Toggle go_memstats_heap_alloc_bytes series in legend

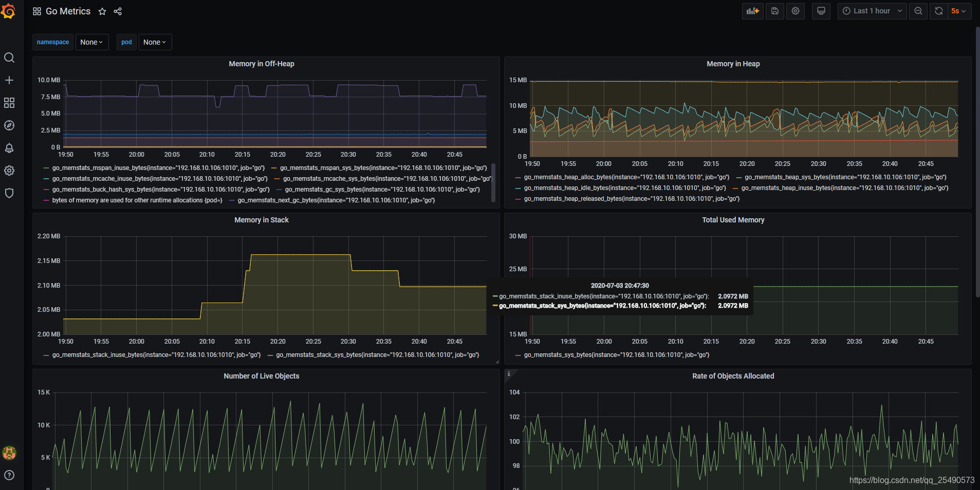coord(626,177)
